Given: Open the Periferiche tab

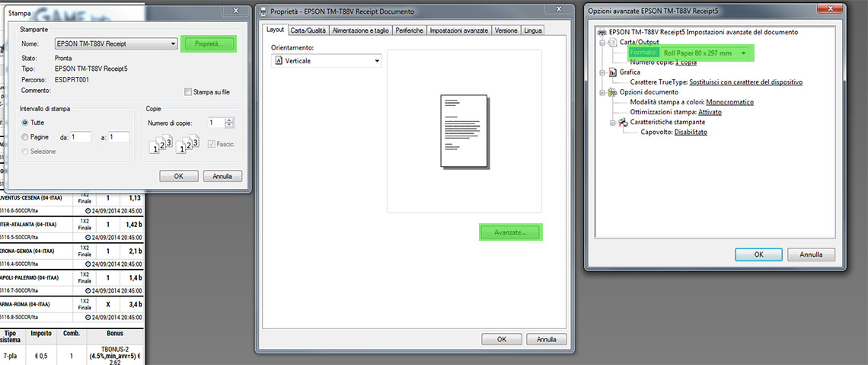Looking at the screenshot, I should point(410,31).
